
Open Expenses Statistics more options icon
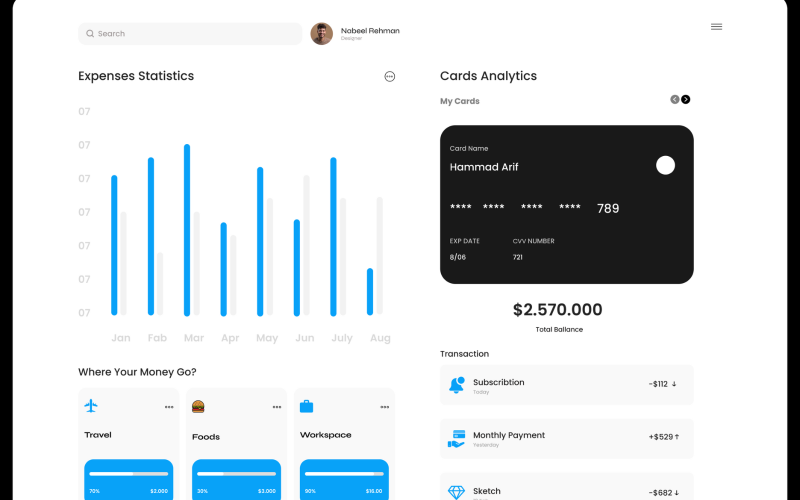click(390, 76)
